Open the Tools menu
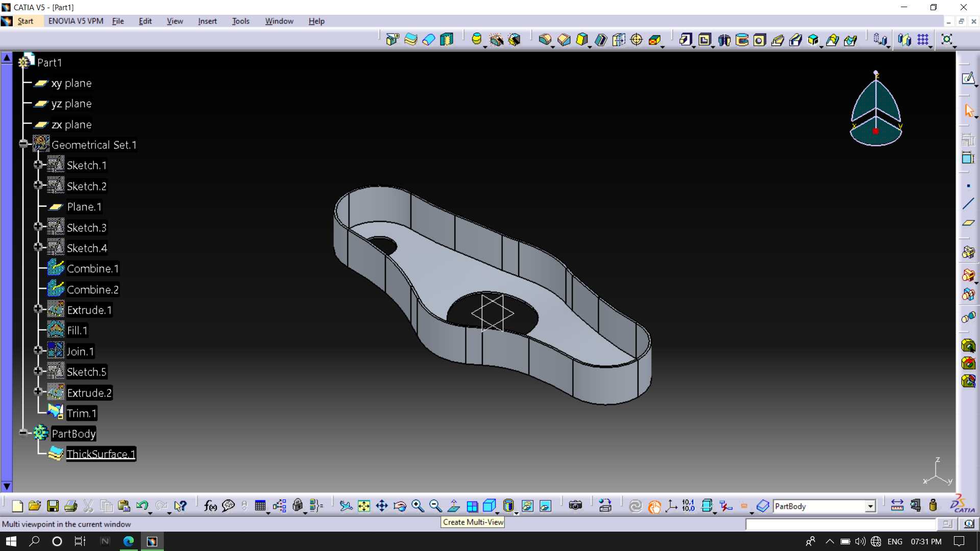The height and width of the screenshot is (551, 980). tap(240, 21)
